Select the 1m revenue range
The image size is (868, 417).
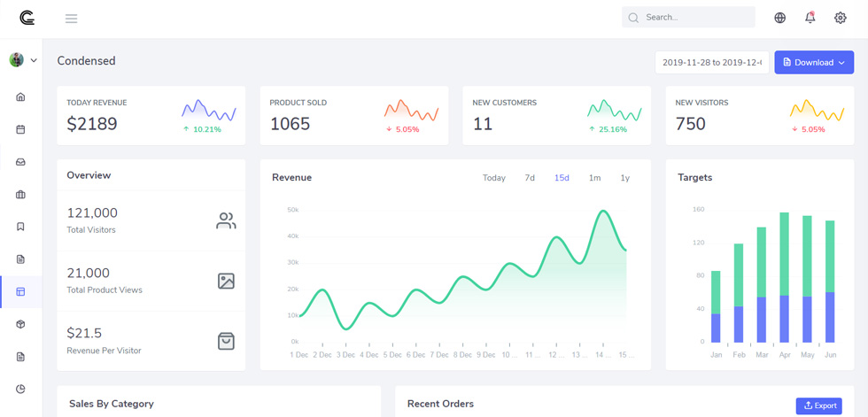coord(594,178)
